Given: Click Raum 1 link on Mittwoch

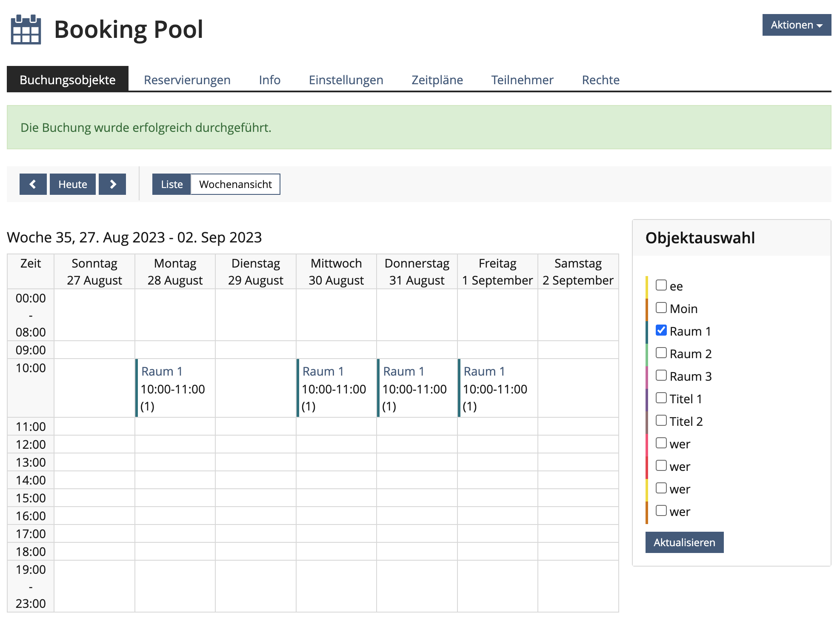Looking at the screenshot, I should 323,371.
